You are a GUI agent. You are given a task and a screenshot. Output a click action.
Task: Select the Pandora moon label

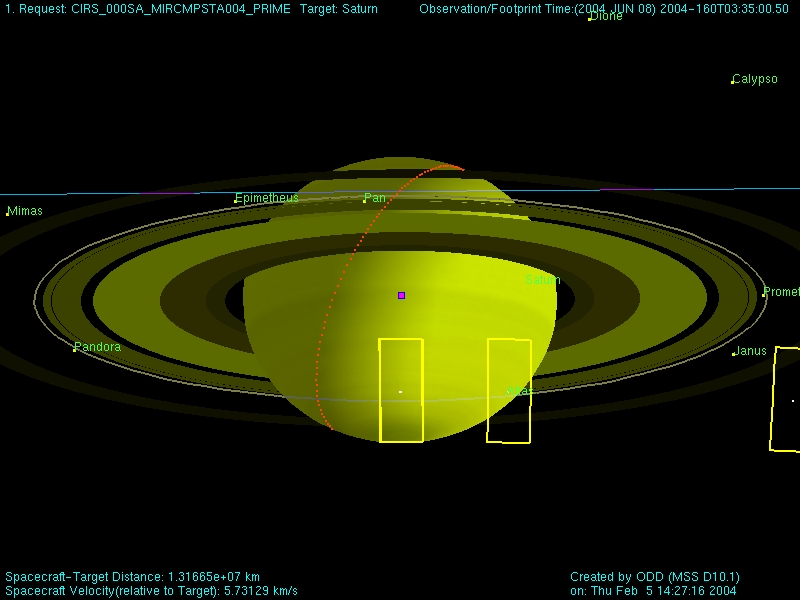click(x=99, y=347)
